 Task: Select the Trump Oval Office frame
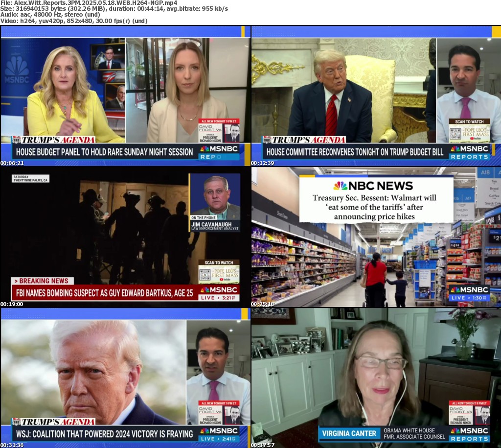[376, 95]
